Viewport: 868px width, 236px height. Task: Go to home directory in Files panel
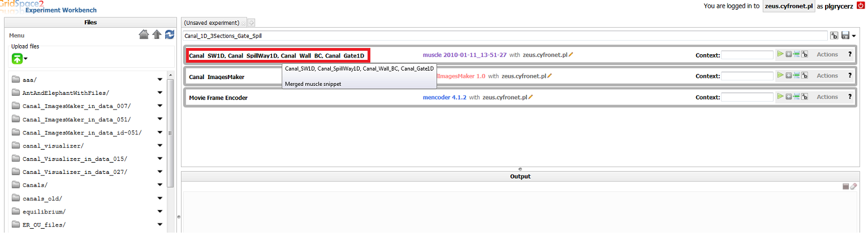pyautogui.click(x=144, y=35)
